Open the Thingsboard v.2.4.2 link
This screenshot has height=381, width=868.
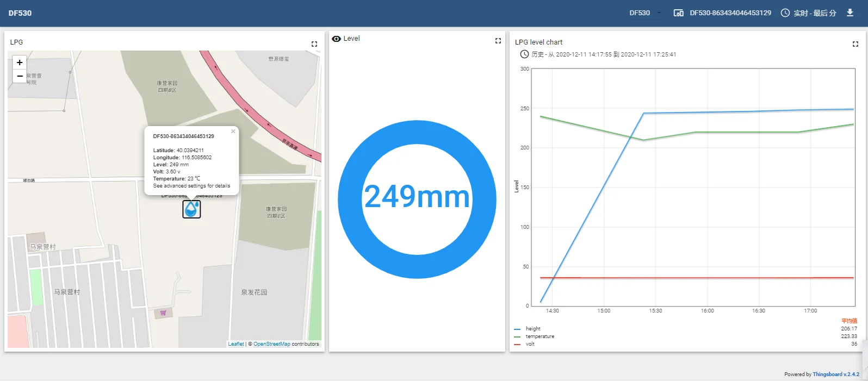click(x=836, y=374)
